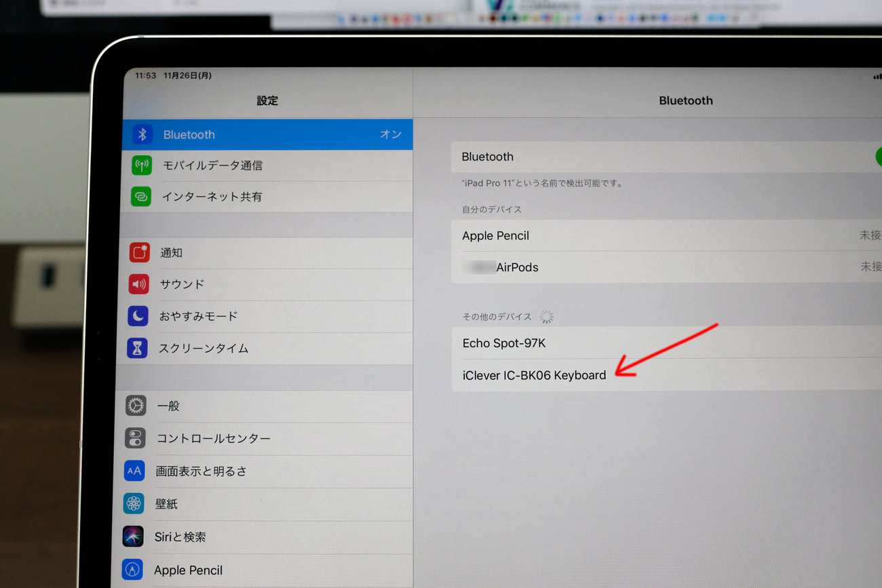This screenshot has height=588, width=882.
Task: Tap the Siri icon in the sidebar
Action: [133, 536]
